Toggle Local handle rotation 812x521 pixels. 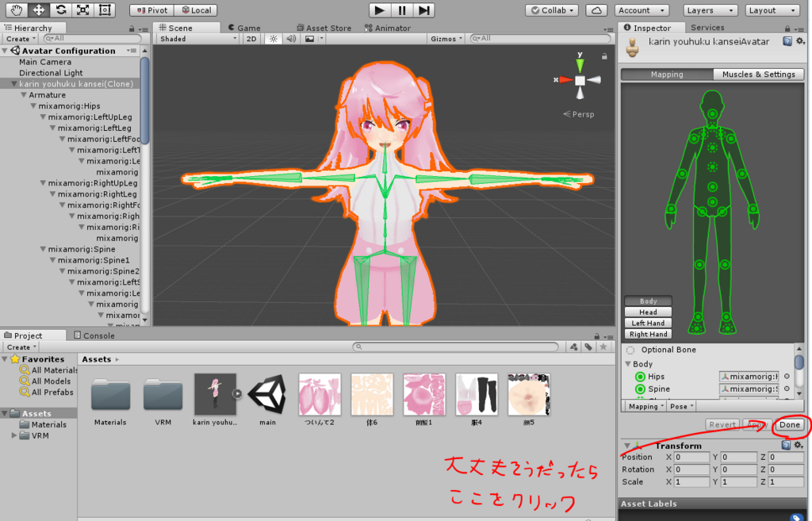[197, 10]
